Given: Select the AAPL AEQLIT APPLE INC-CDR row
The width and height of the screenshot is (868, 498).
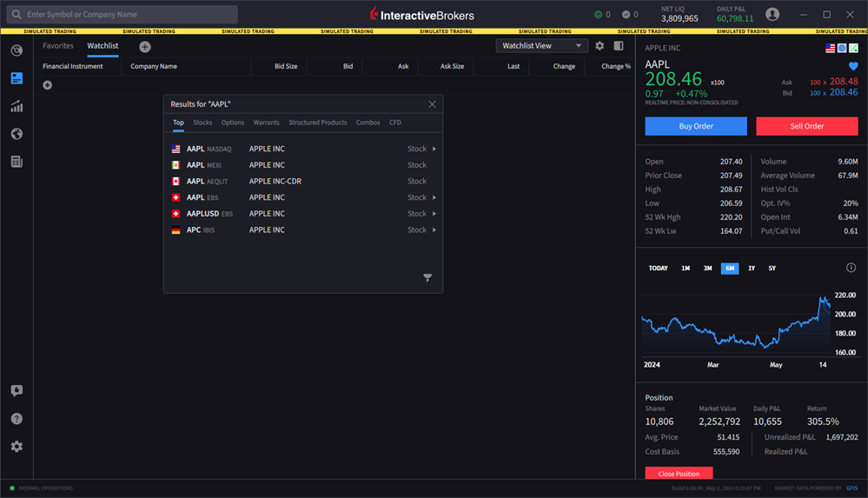Looking at the screenshot, I should [x=303, y=181].
